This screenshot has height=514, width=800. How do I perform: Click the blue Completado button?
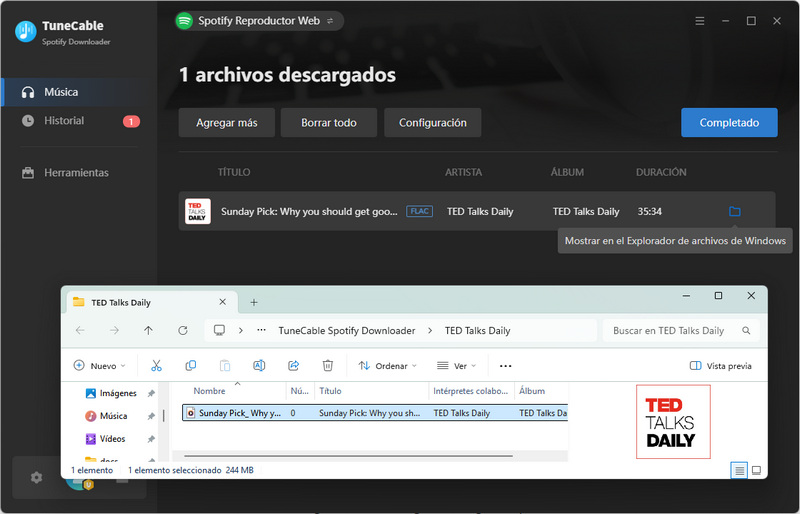729,123
